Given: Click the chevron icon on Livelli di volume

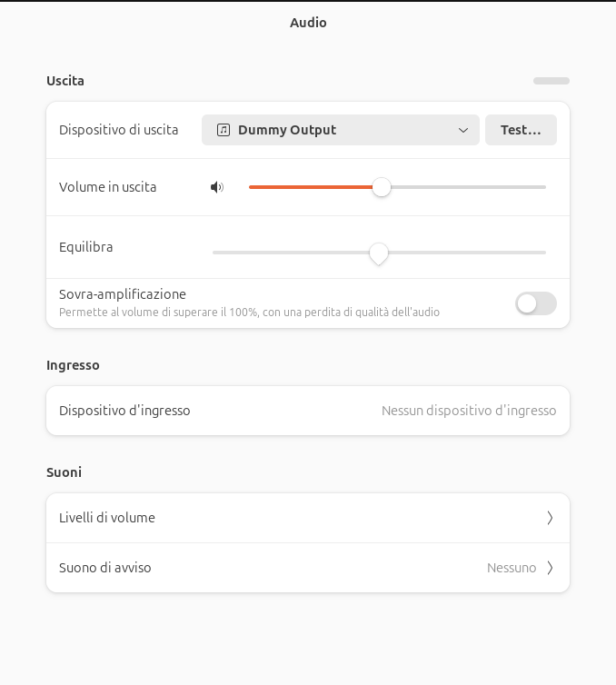Looking at the screenshot, I should (550, 518).
